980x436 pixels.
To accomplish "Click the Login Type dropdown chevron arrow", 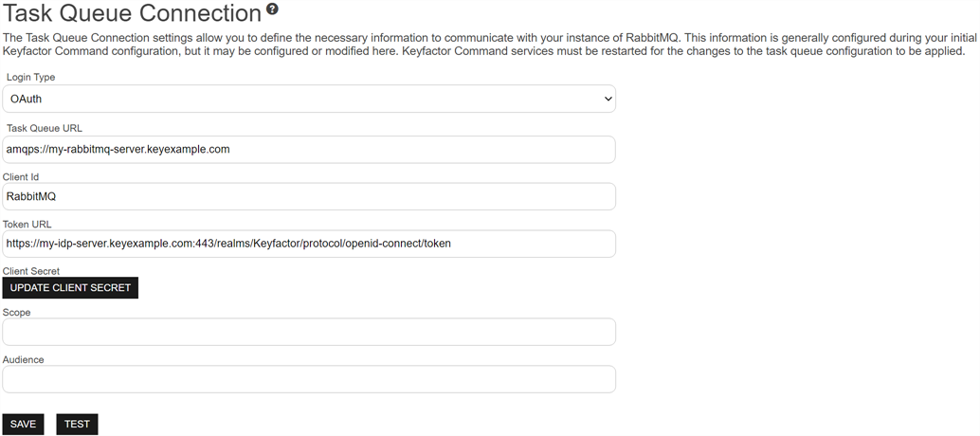I will point(608,99).
